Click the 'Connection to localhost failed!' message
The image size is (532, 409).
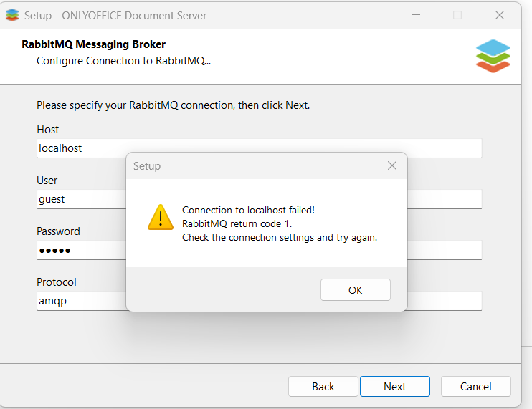[x=248, y=210]
